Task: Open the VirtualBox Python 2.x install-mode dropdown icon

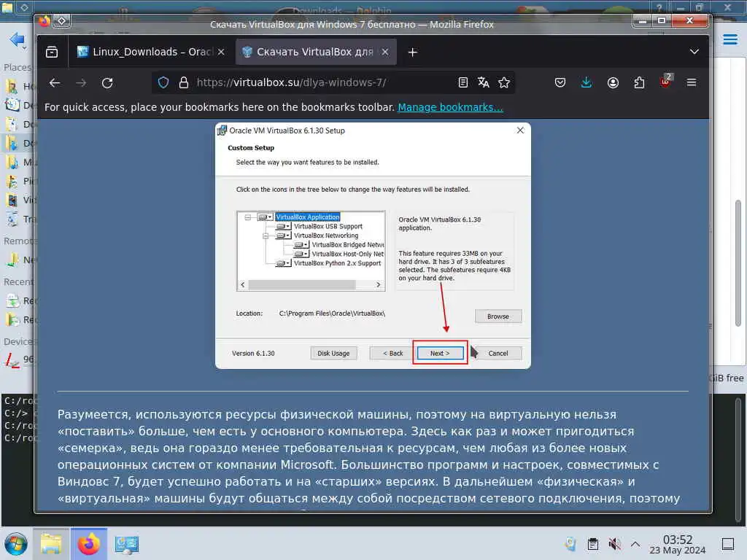Action: 284,262
